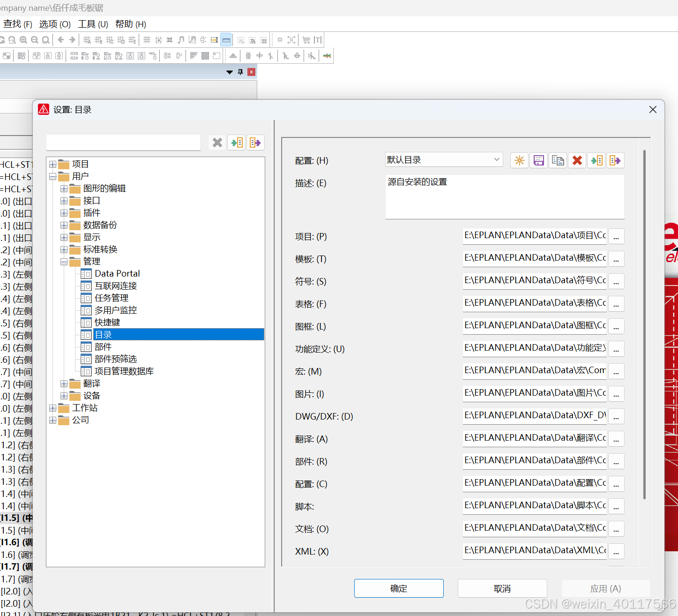Select the 多用户监控 settings item

point(116,310)
